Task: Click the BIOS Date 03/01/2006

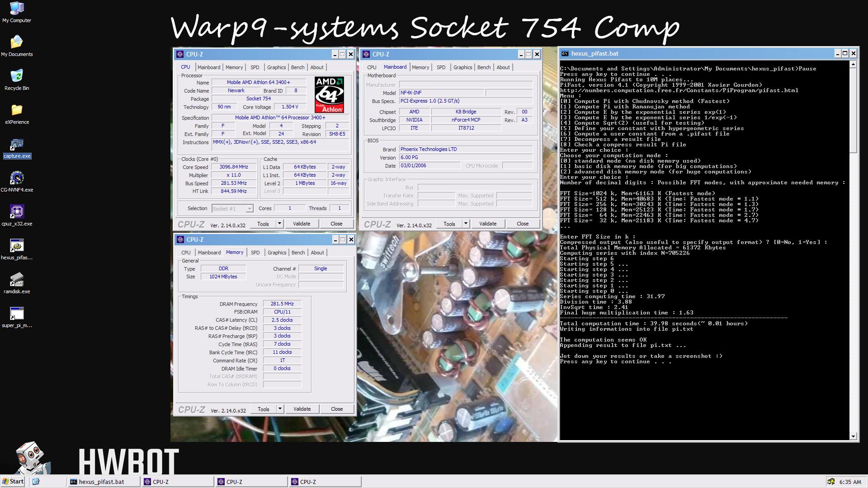Action: click(429, 165)
